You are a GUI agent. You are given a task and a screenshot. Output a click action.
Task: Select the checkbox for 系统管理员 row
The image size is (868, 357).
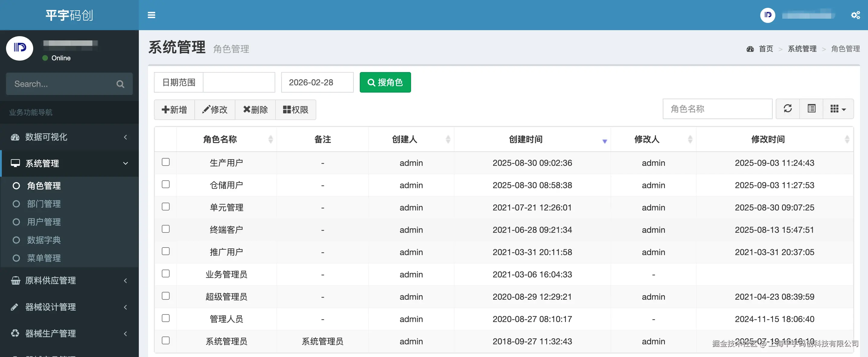(165, 340)
